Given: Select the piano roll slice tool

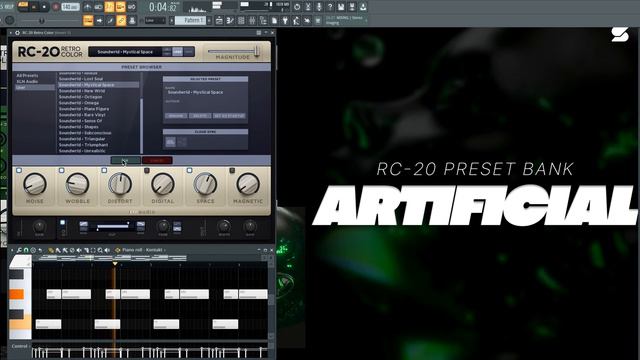Looking at the screenshot, I should click(86, 250).
